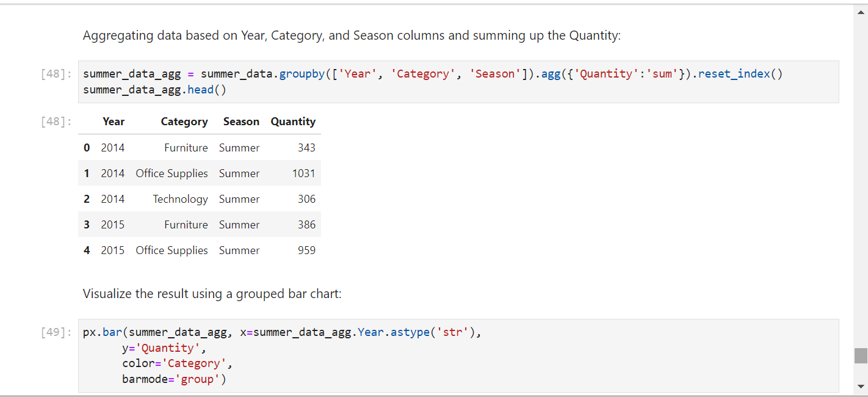Viewport: 868px width, 397px height.
Task: Select the [49] input prompt label
Action: pos(56,333)
